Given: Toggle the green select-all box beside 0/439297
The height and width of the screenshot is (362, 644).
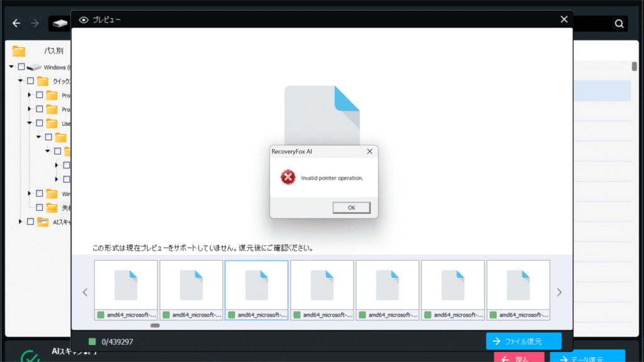Looking at the screenshot, I should 92,341.
